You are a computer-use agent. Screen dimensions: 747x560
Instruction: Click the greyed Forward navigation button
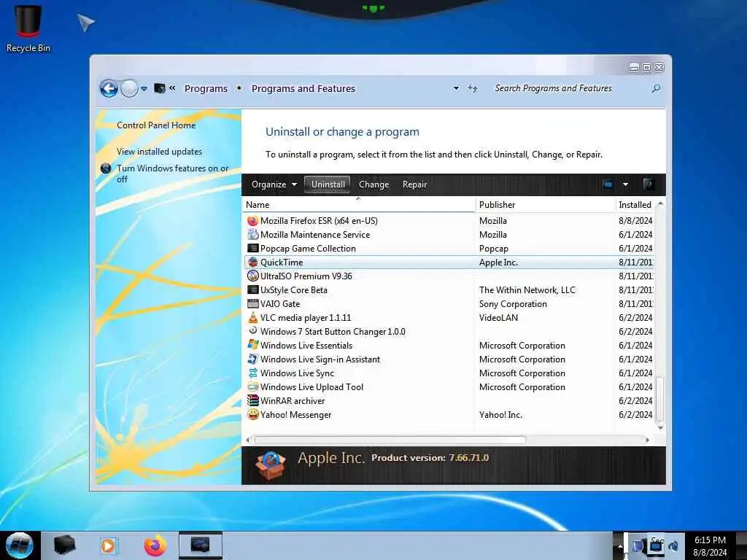(129, 88)
